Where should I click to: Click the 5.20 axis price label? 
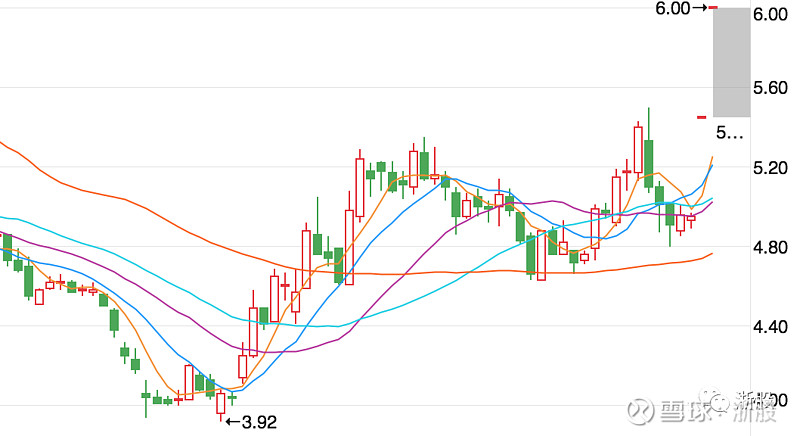point(772,168)
